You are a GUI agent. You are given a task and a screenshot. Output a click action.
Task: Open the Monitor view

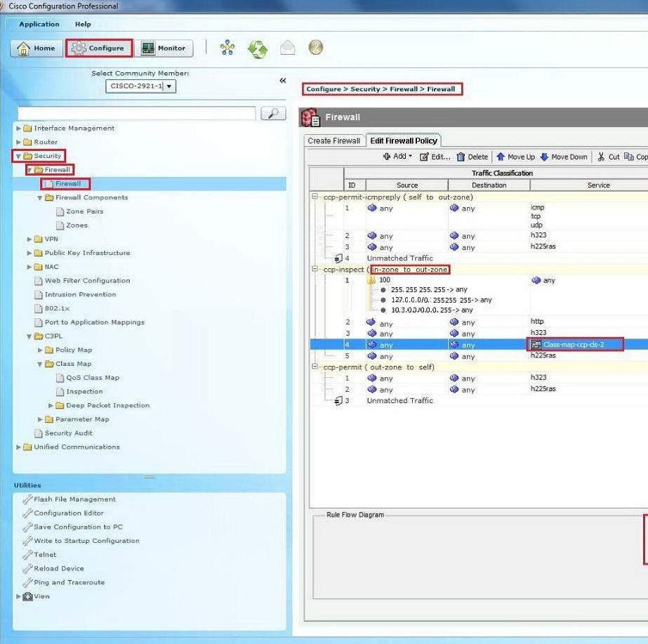point(164,48)
